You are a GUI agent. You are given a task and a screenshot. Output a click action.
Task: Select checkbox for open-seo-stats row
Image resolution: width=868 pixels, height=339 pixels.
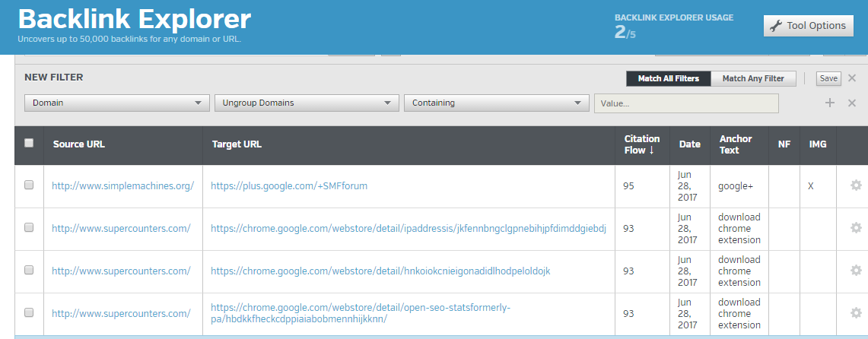coord(29,313)
